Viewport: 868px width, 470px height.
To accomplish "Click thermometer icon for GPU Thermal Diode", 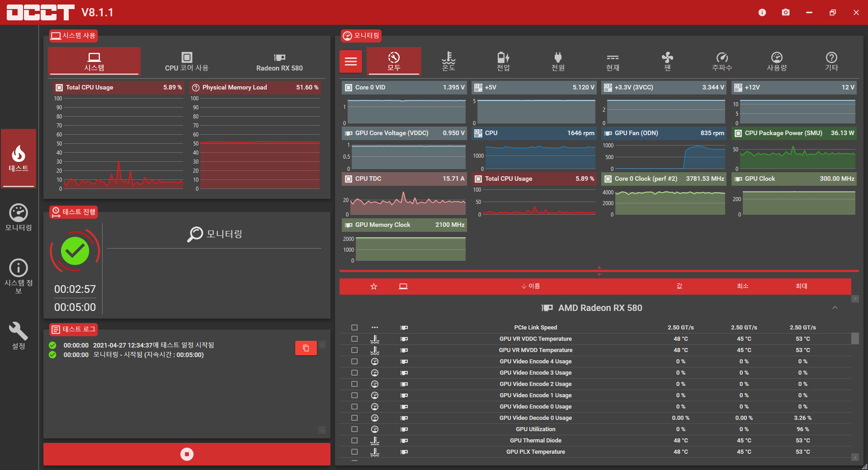I will (375, 441).
